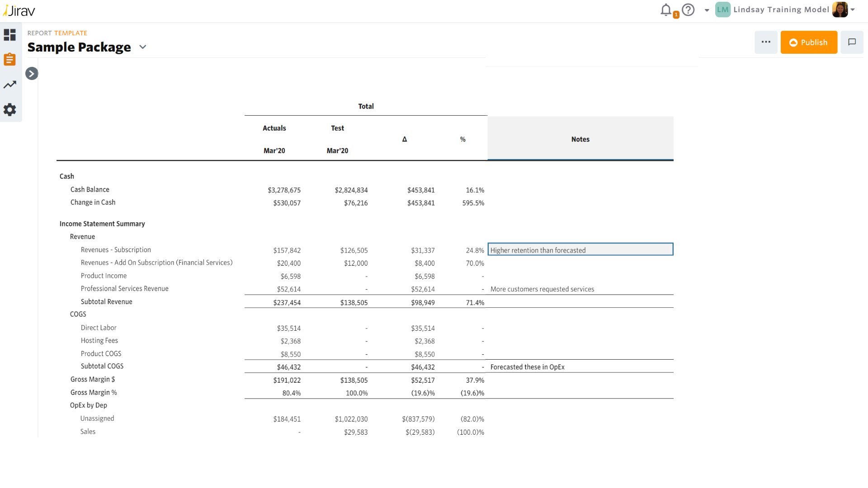This screenshot has height=488, width=868.
Task: Click the More customers requested services note
Action: (542, 289)
